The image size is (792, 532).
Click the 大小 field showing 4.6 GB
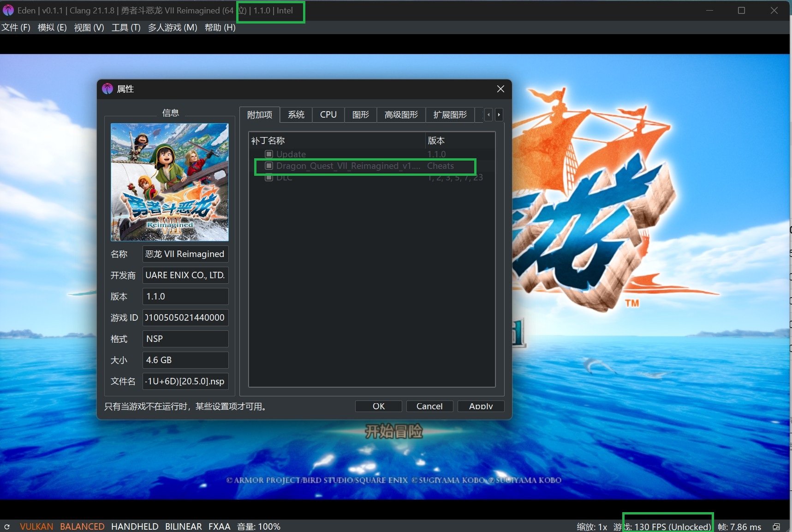pyautogui.click(x=185, y=360)
